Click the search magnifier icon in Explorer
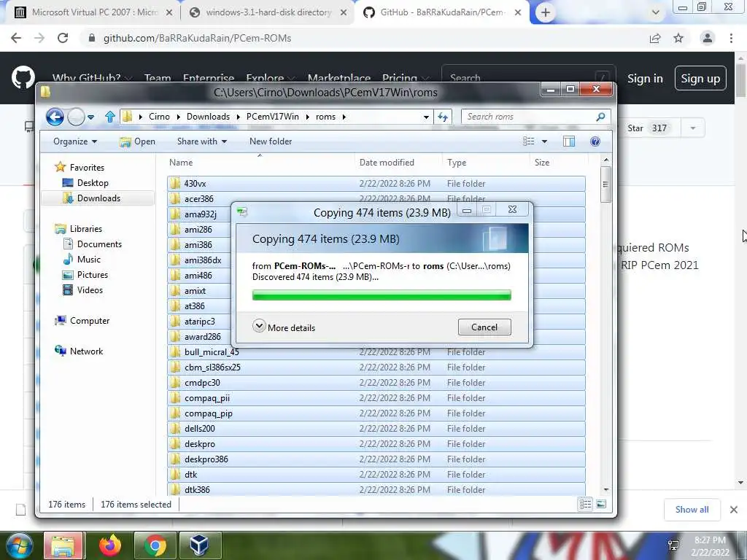The image size is (747, 560). 601,117
